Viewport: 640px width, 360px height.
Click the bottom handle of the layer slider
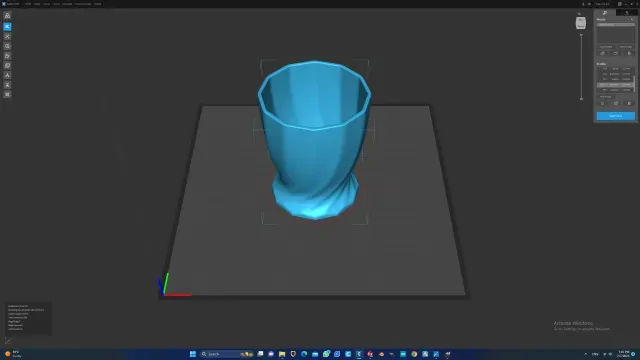581,98
